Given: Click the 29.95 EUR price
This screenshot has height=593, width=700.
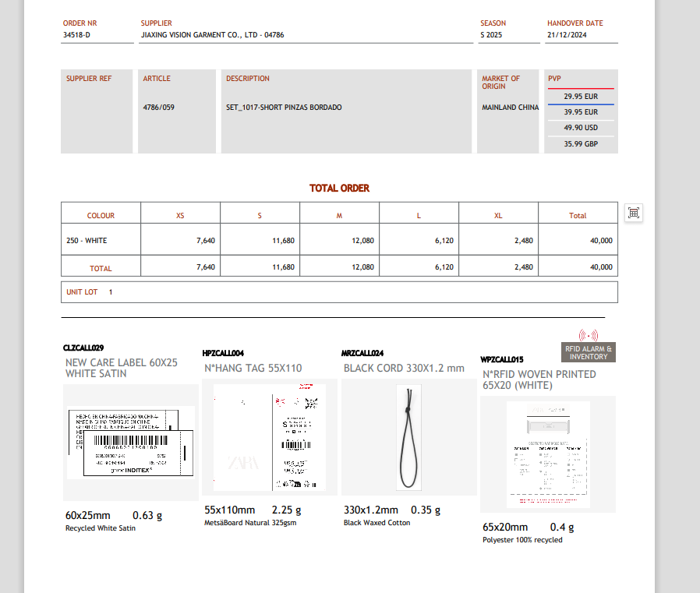Looking at the screenshot, I should click(581, 97).
